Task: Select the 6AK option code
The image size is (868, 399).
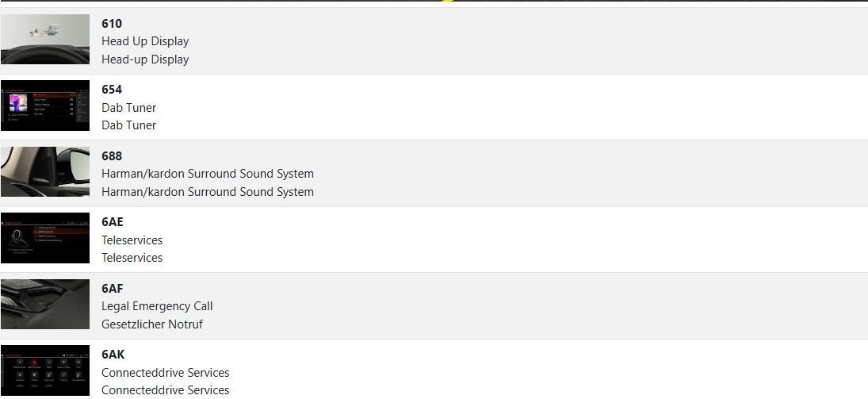Action: [x=113, y=355]
